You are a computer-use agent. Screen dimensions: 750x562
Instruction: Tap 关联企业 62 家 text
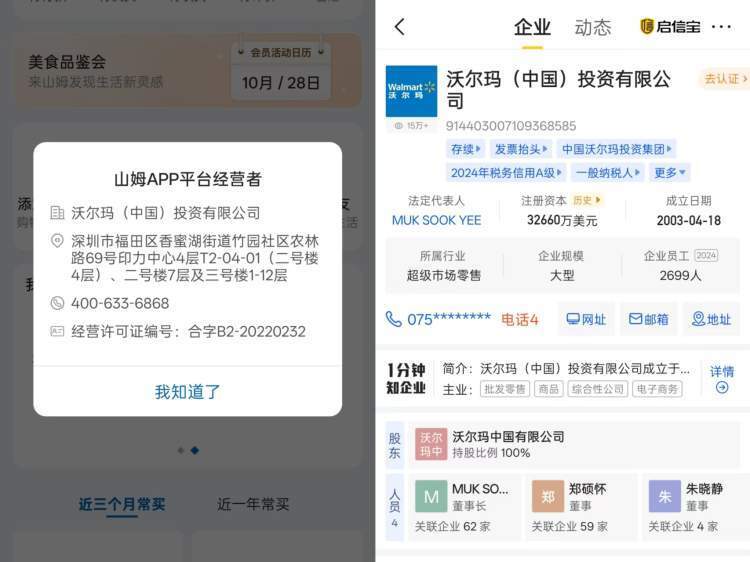452,527
